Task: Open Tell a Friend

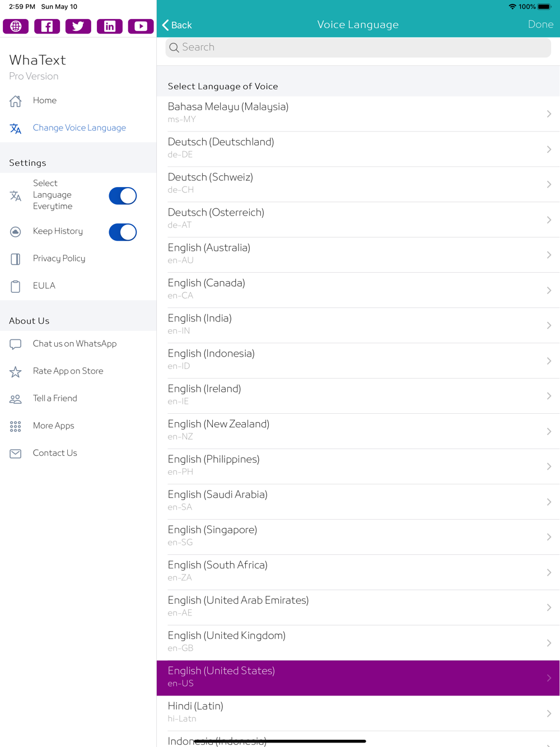Action: click(x=78, y=399)
